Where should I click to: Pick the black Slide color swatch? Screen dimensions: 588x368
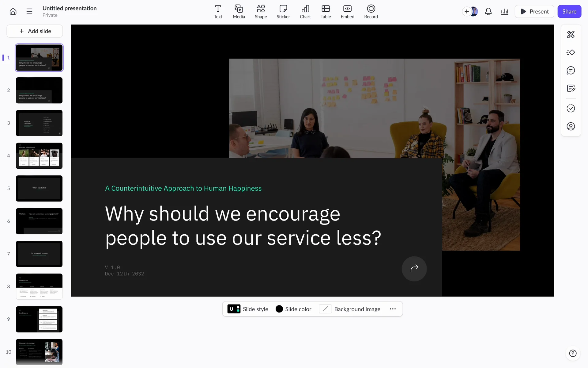point(279,309)
